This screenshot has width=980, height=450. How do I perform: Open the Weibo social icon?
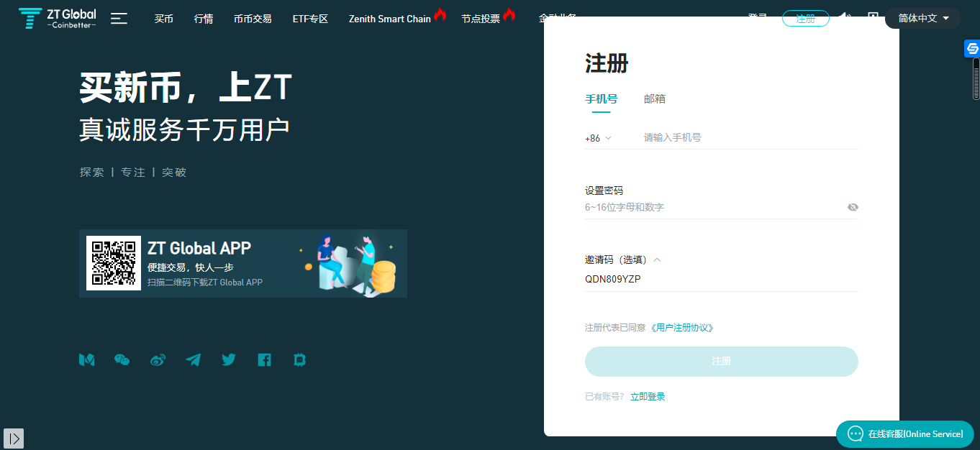[x=158, y=360]
